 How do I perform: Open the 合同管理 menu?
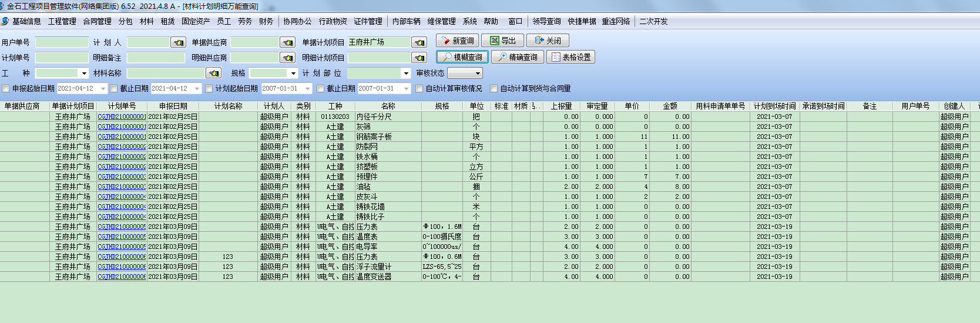[x=97, y=21]
